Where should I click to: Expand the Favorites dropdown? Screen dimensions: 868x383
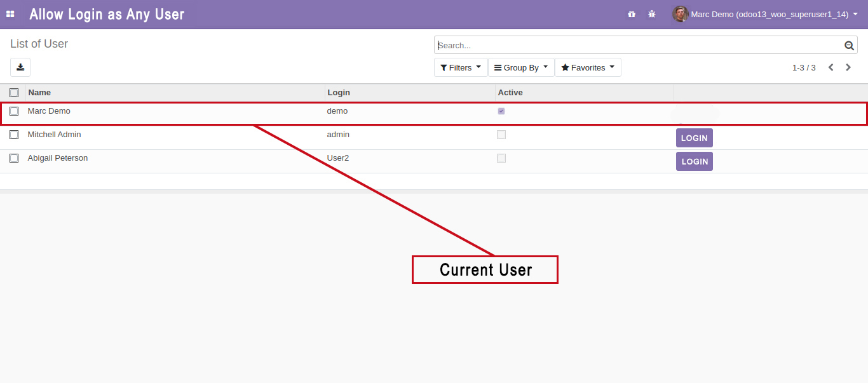(588, 67)
